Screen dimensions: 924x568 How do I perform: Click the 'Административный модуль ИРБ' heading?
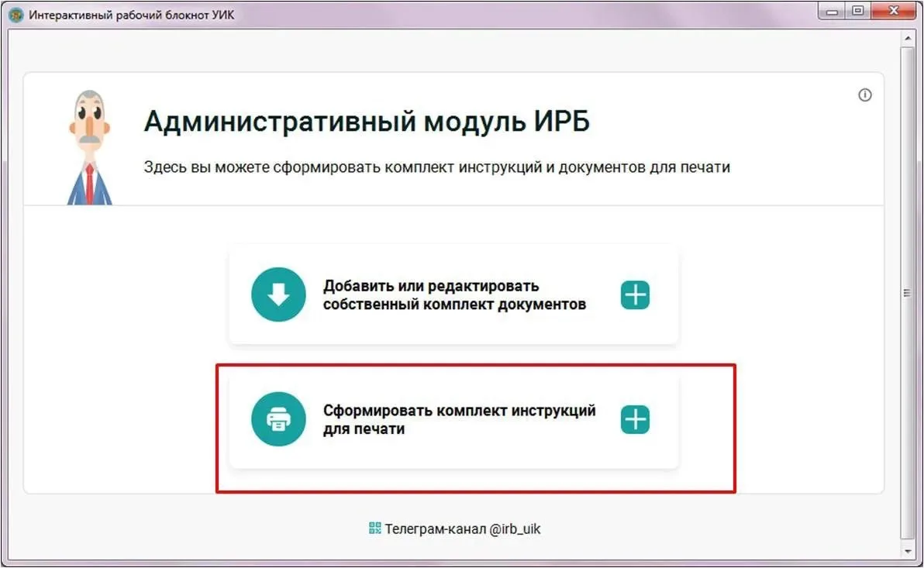pyautogui.click(x=367, y=122)
